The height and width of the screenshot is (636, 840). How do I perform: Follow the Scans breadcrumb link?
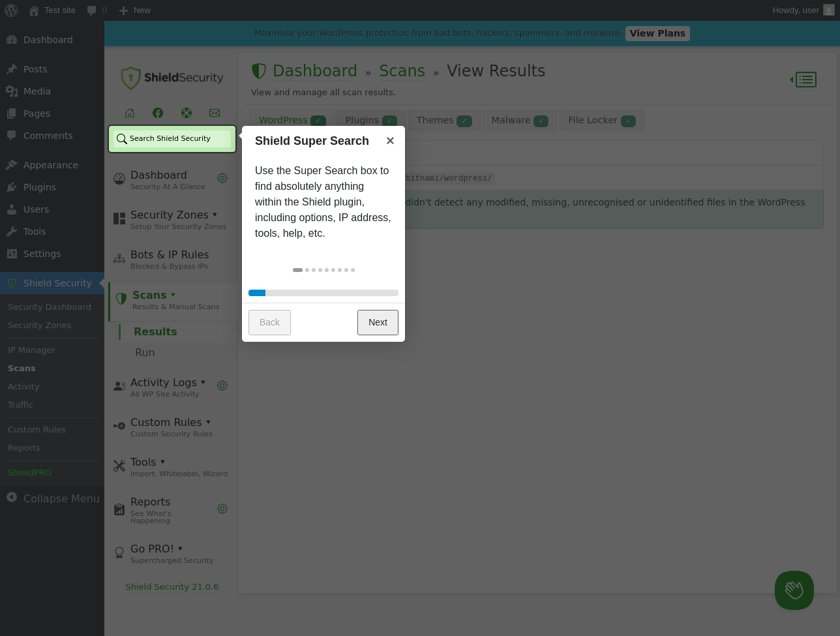[x=402, y=71]
